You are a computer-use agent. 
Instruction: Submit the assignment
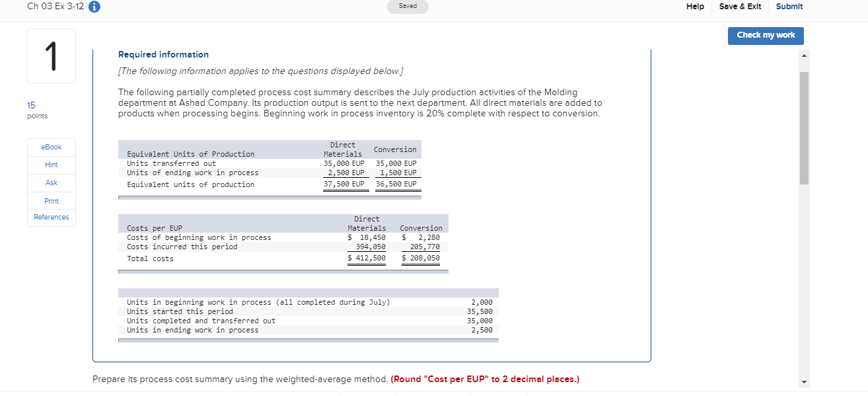[x=789, y=6]
